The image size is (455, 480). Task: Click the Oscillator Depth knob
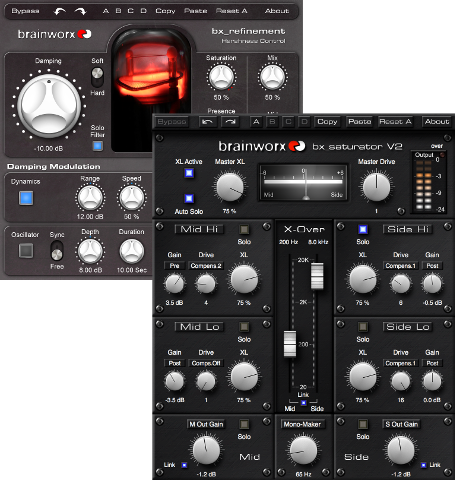pyautogui.click(x=90, y=251)
